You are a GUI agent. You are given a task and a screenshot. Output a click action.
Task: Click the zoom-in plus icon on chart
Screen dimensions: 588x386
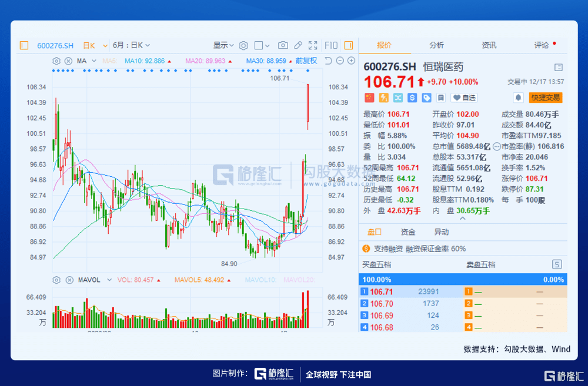click(x=352, y=61)
